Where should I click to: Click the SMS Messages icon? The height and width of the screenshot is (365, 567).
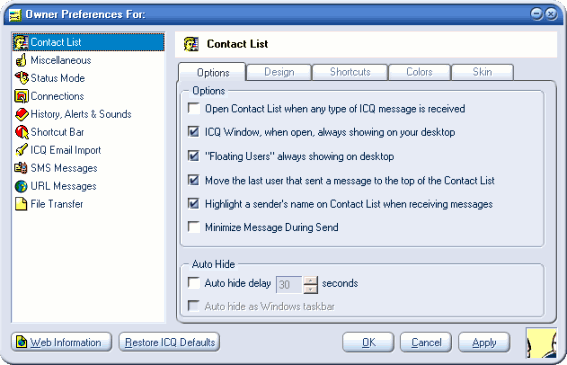(21, 168)
